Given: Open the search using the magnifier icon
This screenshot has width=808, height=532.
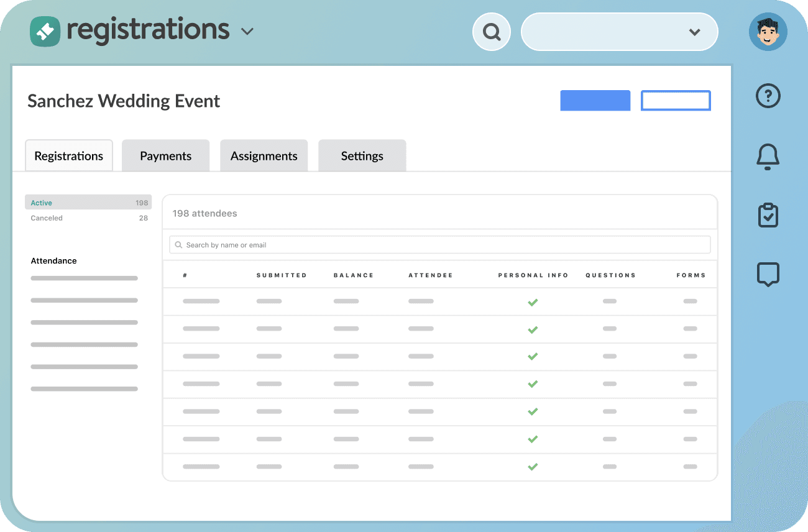Looking at the screenshot, I should [491, 31].
